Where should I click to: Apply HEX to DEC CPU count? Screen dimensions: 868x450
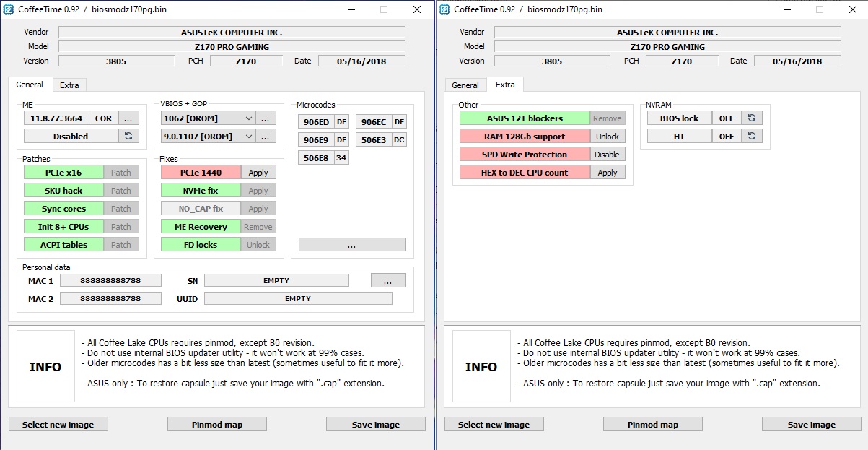608,173
